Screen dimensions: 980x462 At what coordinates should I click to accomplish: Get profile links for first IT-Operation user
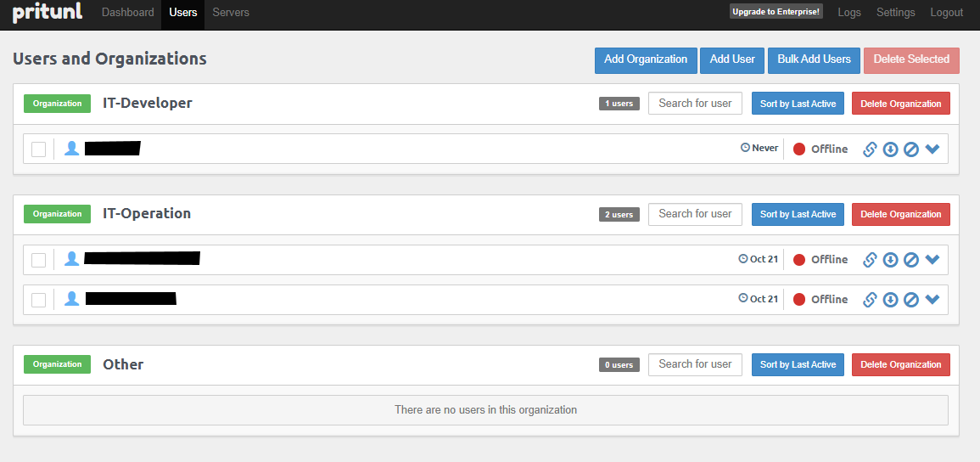[x=870, y=260]
